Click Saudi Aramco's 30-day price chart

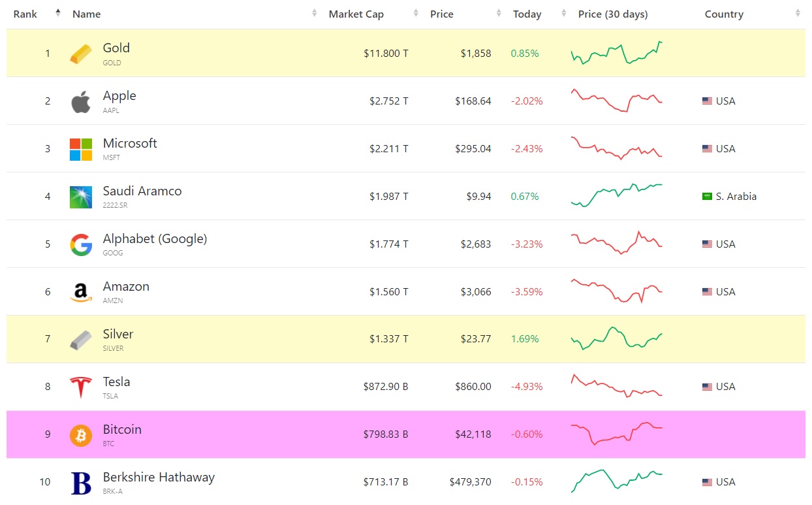point(616,196)
